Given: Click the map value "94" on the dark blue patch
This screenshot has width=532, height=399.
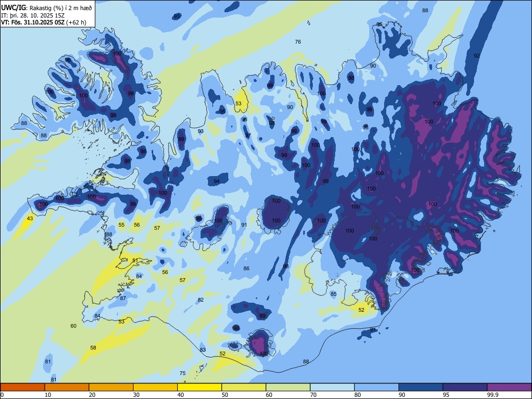Looking at the screenshot, I should [217, 181].
